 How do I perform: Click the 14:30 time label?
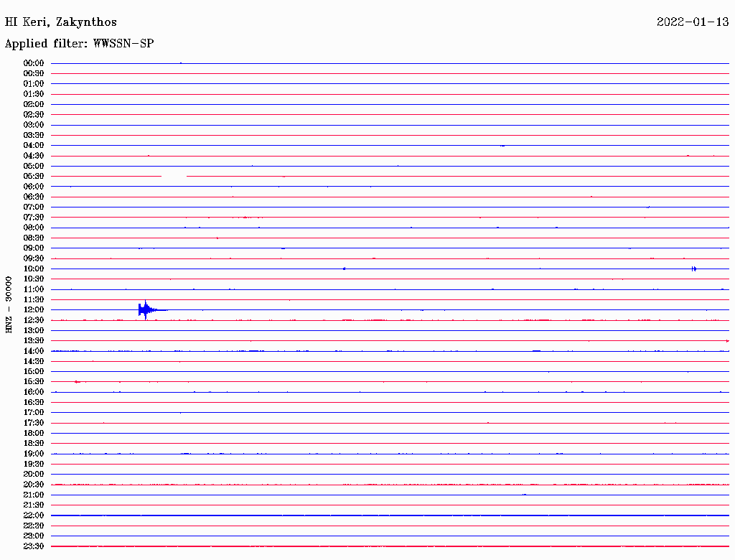34,361
